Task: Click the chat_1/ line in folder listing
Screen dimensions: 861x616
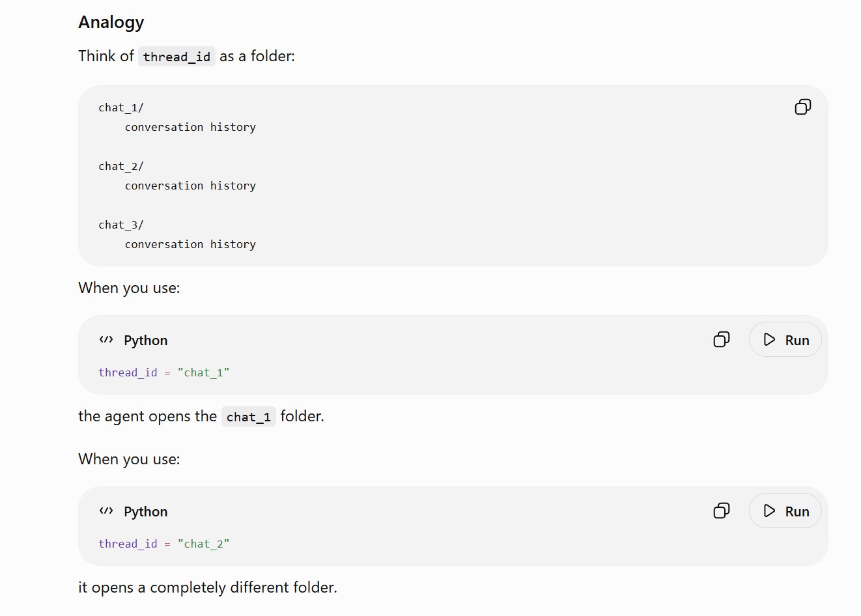Action: coord(121,107)
